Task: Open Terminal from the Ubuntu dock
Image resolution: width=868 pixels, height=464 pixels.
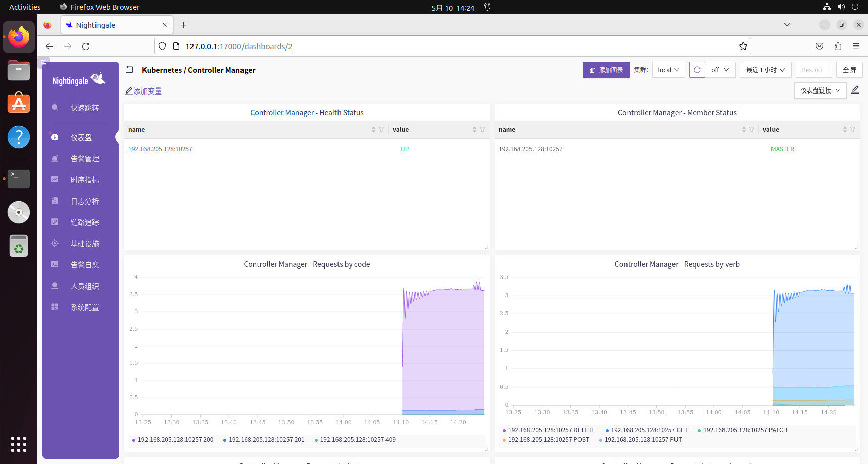Action: [19, 178]
